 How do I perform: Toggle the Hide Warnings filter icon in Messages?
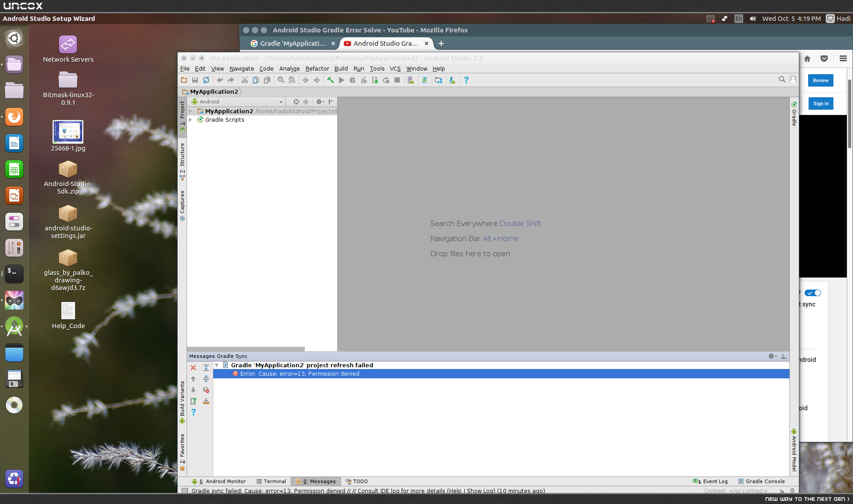[206, 390]
